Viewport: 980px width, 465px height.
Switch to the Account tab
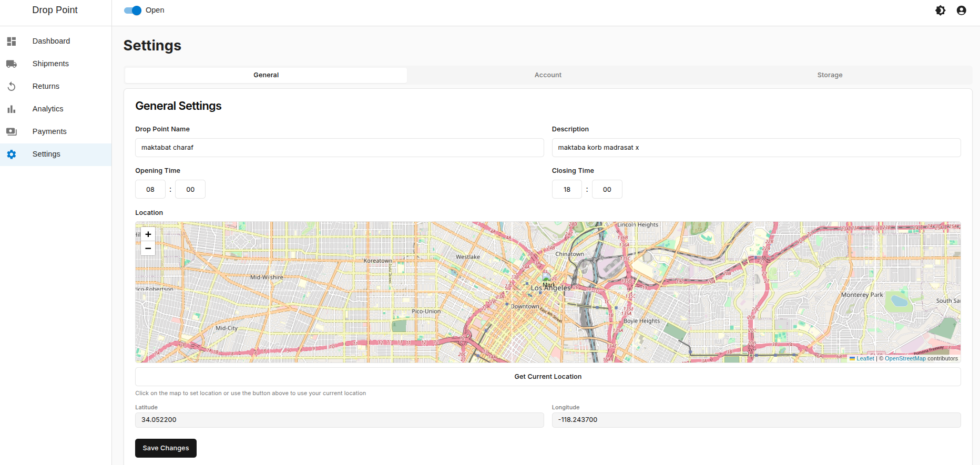[548, 75]
